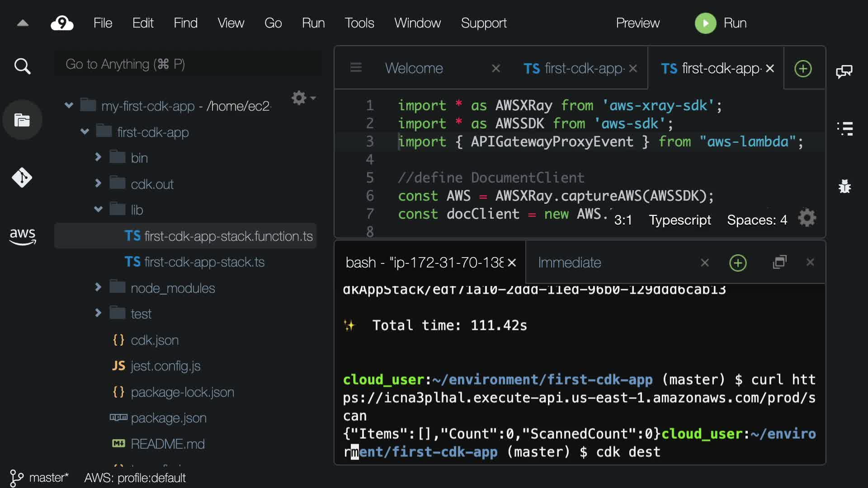The height and width of the screenshot is (488, 868).
Task: Collapse the lib folder
Action: (x=98, y=209)
